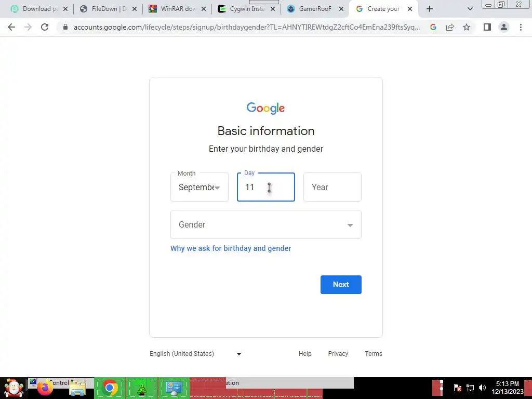This screenshot has height=399, width=532.
Task: Close the WinRAR download tab
Action: click(204, 9)
